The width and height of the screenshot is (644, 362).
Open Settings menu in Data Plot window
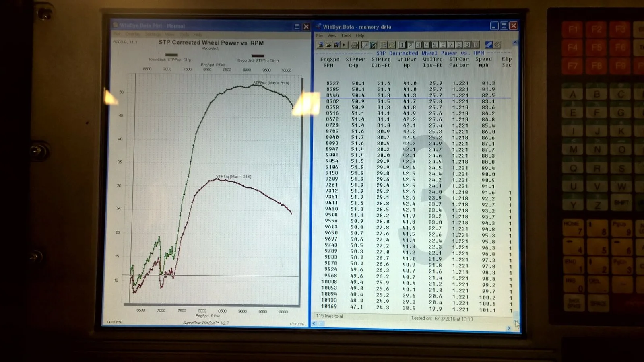click(x=153, y=35)
